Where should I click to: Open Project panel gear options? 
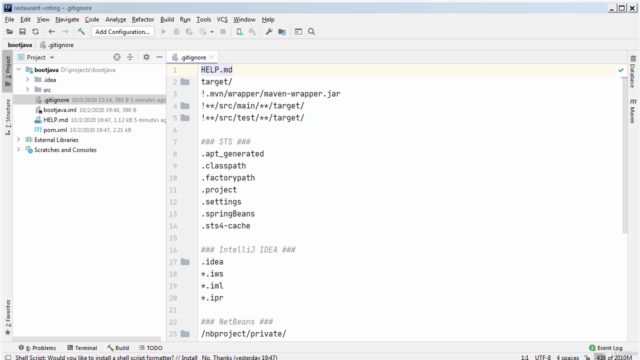click(146, 57)
